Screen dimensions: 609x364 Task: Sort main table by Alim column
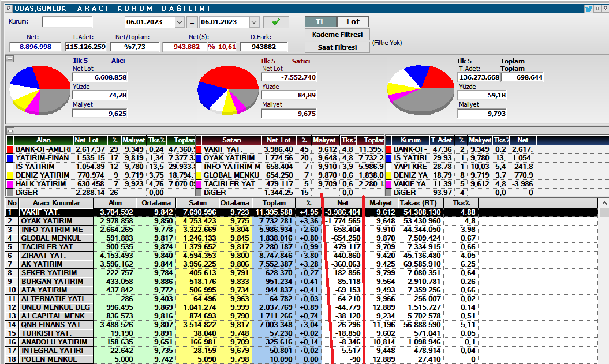[x=115, y=203]
